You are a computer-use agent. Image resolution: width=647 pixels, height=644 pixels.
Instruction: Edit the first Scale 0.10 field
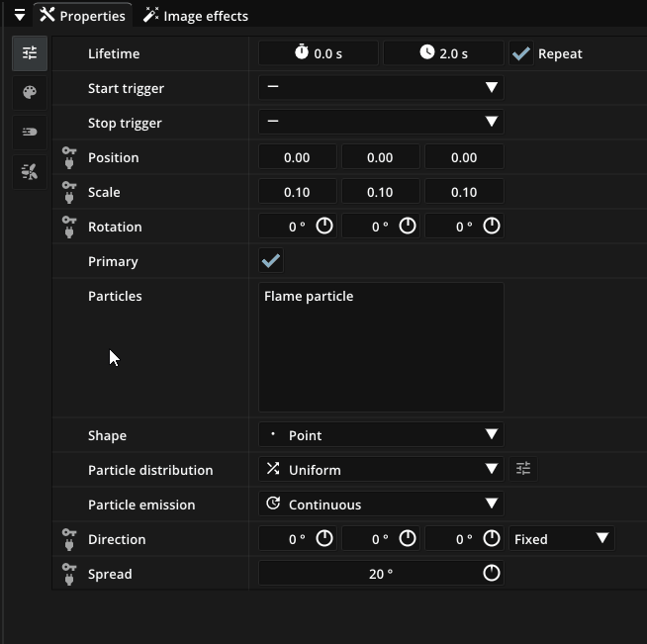pos(297,192)
